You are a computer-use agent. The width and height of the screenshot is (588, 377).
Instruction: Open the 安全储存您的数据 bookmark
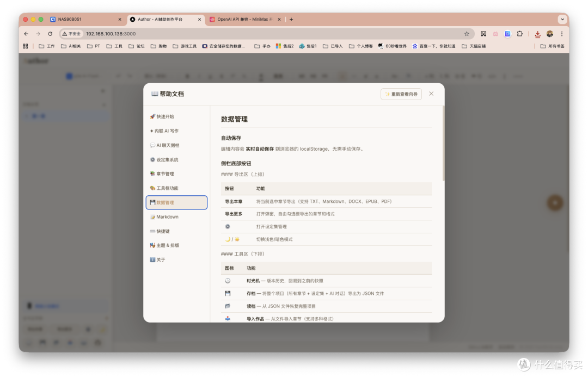point(224,46)
